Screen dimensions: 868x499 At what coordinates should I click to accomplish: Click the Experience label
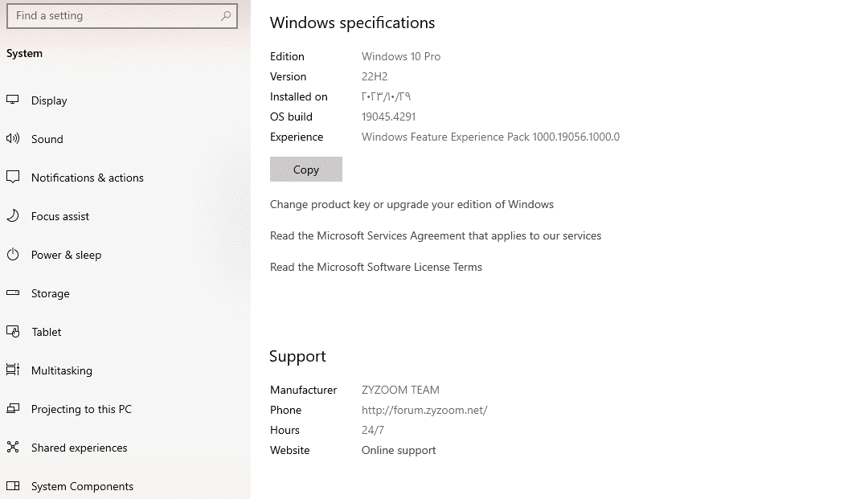(x=297, y=137)
